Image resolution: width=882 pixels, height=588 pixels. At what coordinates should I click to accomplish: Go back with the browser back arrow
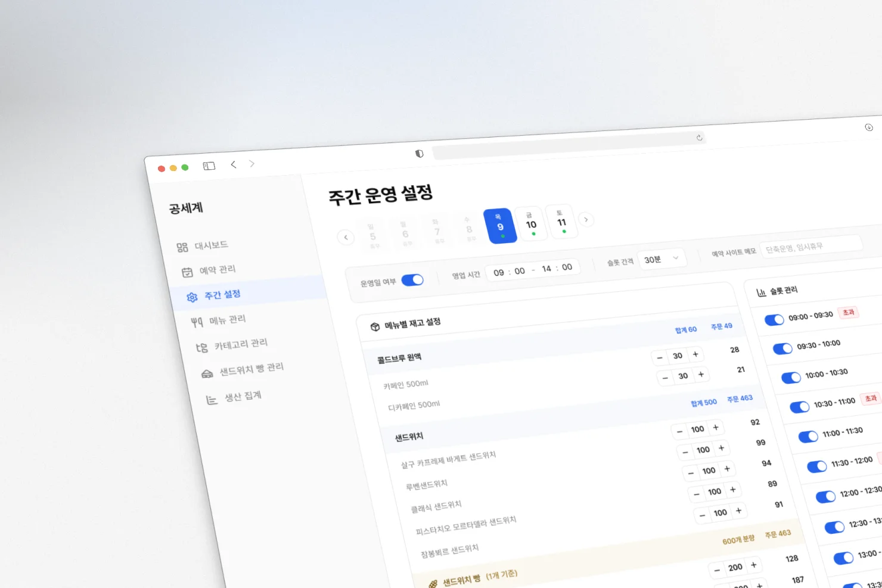tap(234, 164)
